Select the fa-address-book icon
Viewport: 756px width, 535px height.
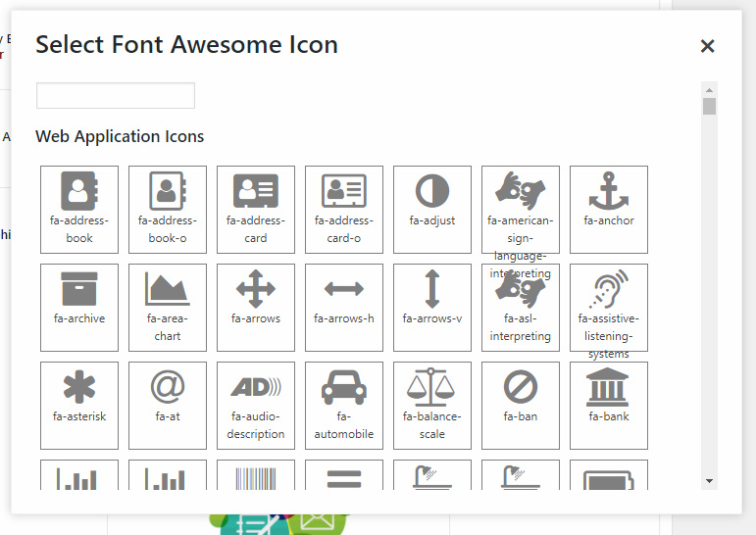point(79,210)
